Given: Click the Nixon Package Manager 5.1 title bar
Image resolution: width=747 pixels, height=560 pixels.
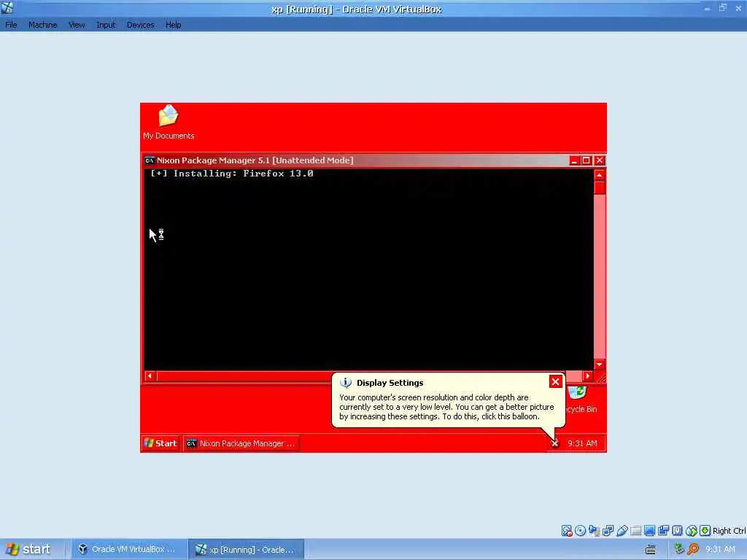Looking at the screenshot, I should [x=356, y=160].
